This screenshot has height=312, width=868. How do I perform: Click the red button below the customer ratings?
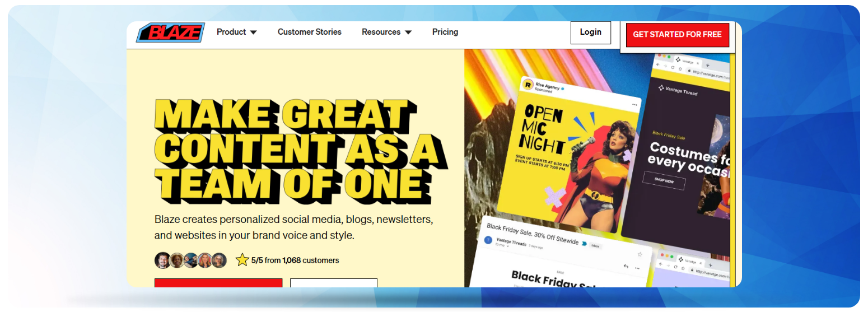click(x=218, y=282)
